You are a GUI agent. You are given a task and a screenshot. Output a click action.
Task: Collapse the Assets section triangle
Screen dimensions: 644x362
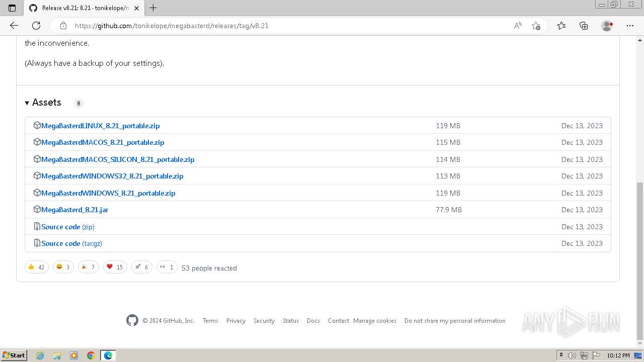(x=27, y=103)
